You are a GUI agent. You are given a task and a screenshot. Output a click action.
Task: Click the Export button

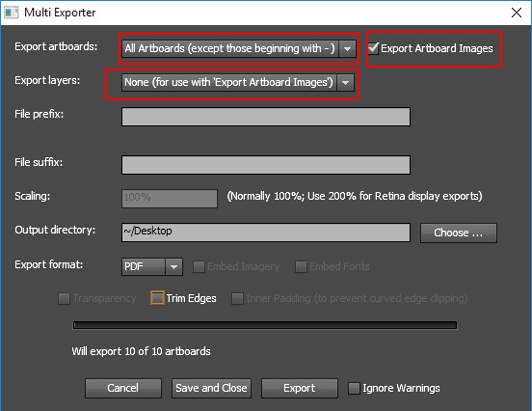(300, 388)
